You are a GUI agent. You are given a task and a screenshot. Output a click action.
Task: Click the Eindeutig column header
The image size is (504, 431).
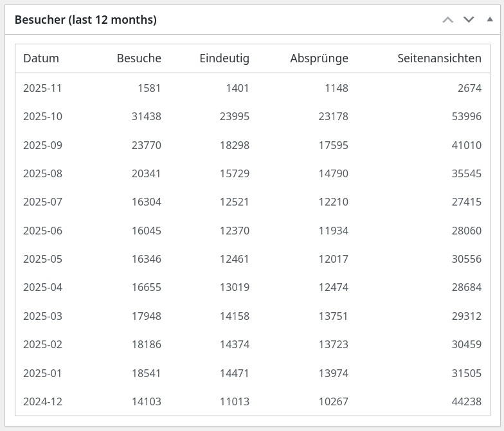[x=224, y=58]
